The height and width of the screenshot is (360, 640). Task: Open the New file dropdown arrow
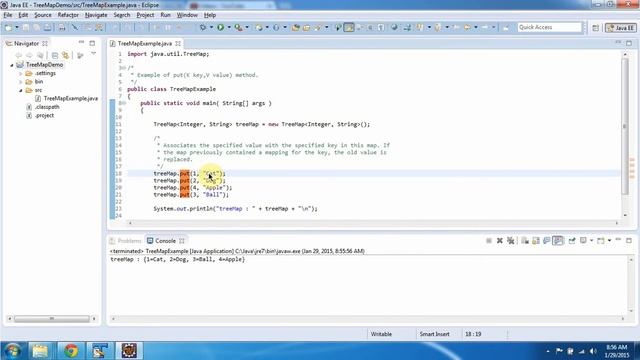(x=17, y=27)
